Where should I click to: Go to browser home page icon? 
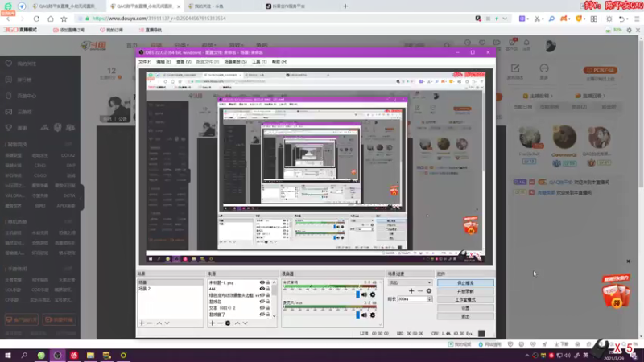tap(51, 19)
